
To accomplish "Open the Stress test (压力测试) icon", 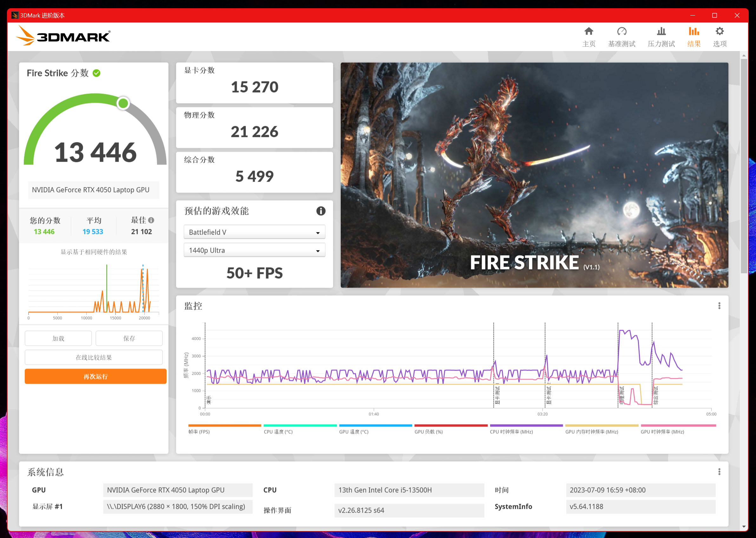I will (x=661, y=31).
